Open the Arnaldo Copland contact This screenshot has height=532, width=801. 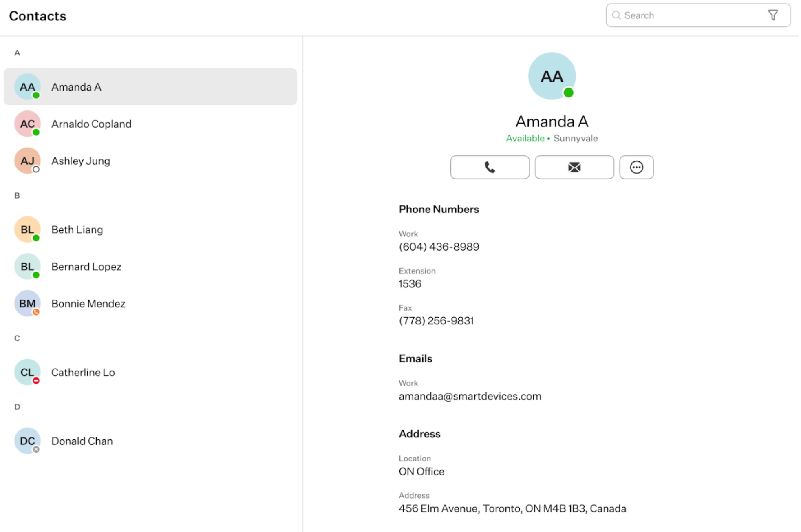tap(150, 124)
